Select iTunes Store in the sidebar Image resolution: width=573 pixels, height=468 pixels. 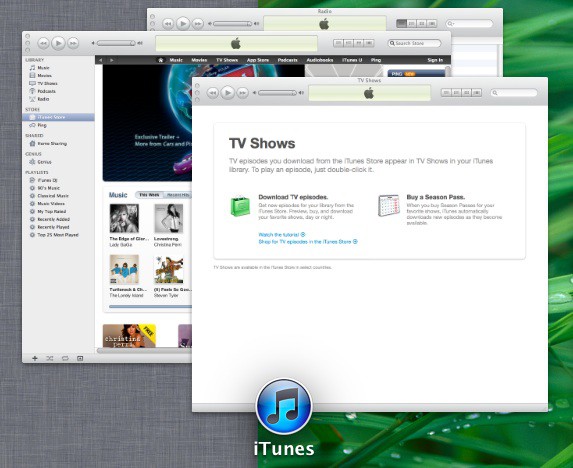(x=58, y=117)
